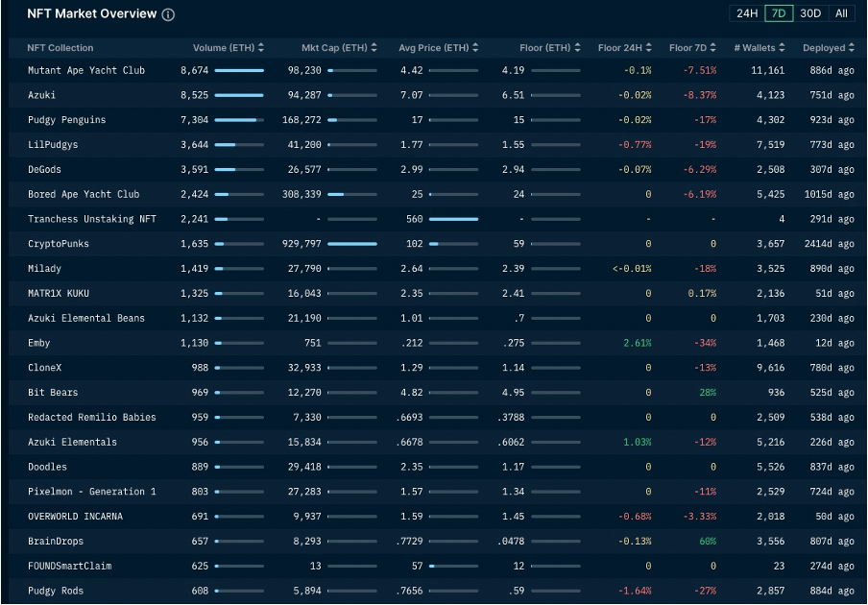
Task: Click the Tranchess Unstaking NFT avg price bar
Action: (453, 219)
